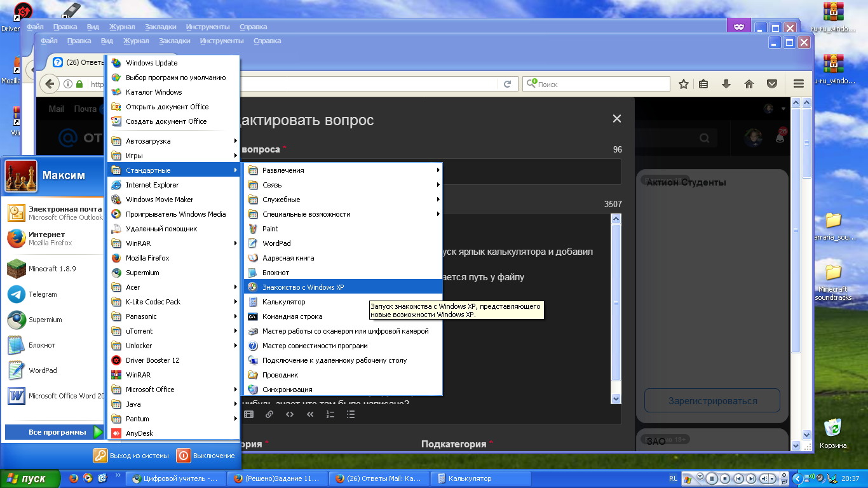
Task: Click the question editor vertical scrollbar
Action: click(x=616, y=308)
